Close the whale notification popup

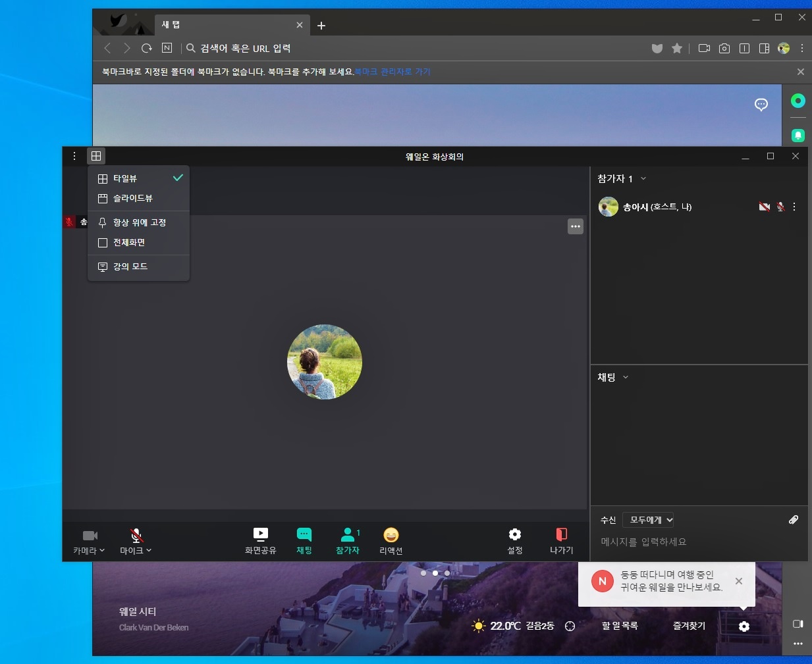click(x=739, y=581)
